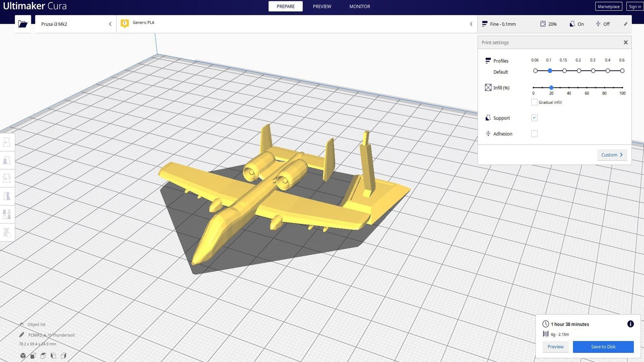The height and width of the screenshot is (362, 644).
Task: Collapse the Object list expander
Action: pyautogui.click(x=21, y=324)
